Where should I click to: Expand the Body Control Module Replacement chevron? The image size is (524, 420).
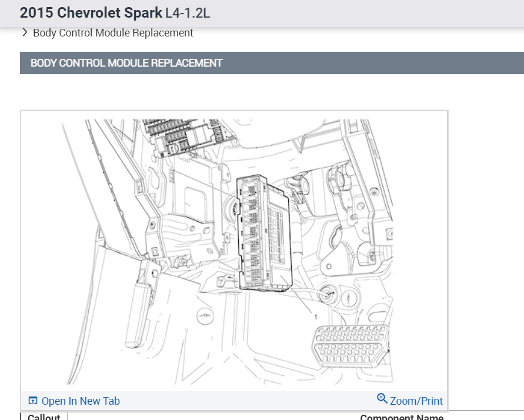click(24, 32)
